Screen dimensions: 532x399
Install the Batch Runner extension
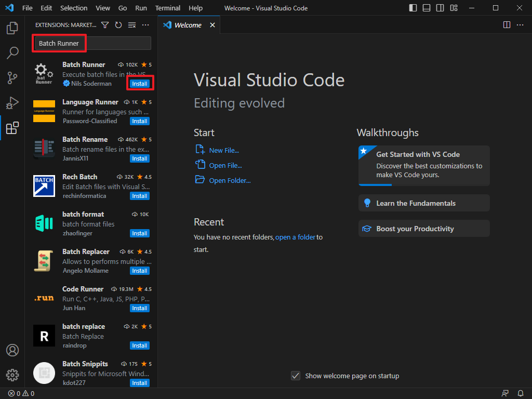(140, 84)
